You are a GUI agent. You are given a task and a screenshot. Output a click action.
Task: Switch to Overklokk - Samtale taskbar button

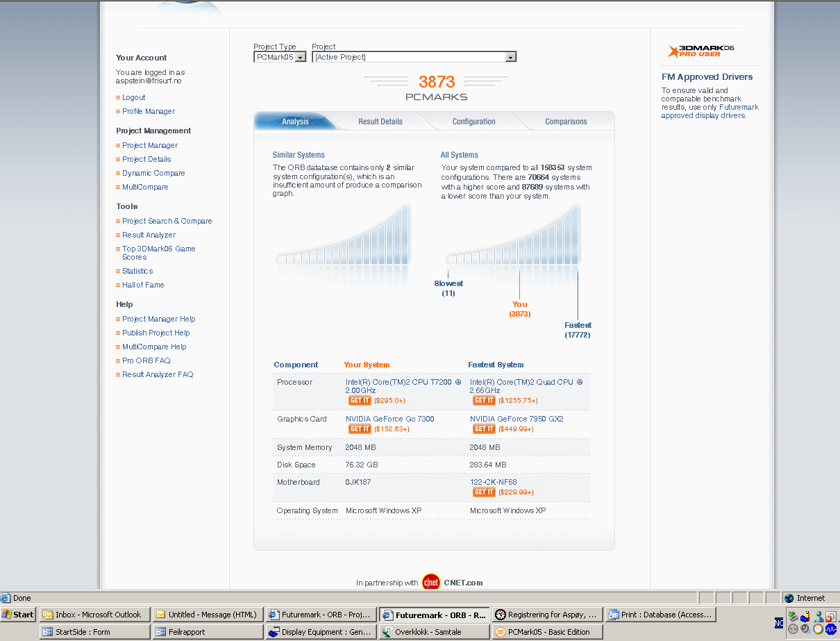coord(435,632)
